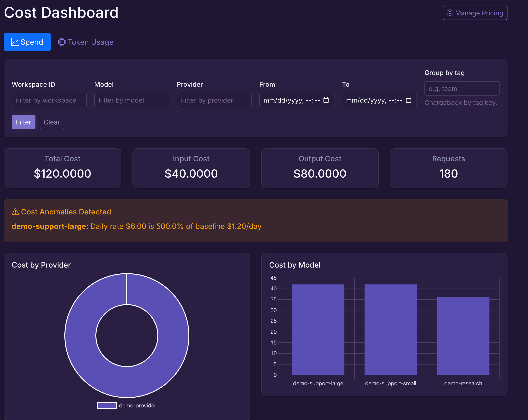Click the demo-research axis label

point(463,383)
